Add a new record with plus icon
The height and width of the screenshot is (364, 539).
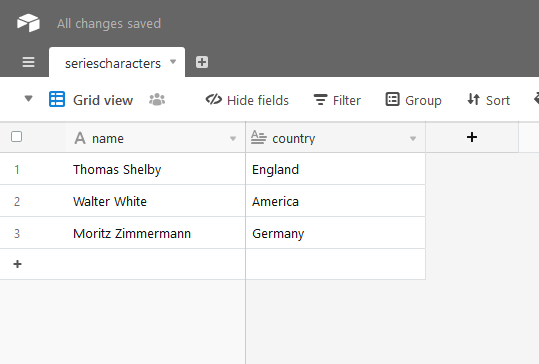(x=18, y=264)
